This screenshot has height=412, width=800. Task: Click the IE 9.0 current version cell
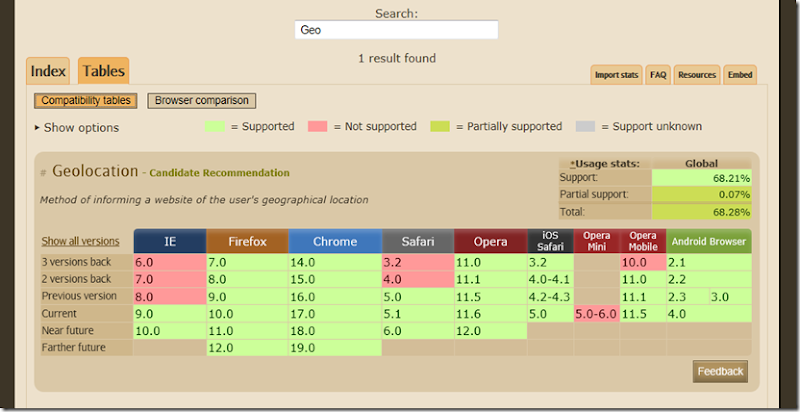[x=170, y=314]
